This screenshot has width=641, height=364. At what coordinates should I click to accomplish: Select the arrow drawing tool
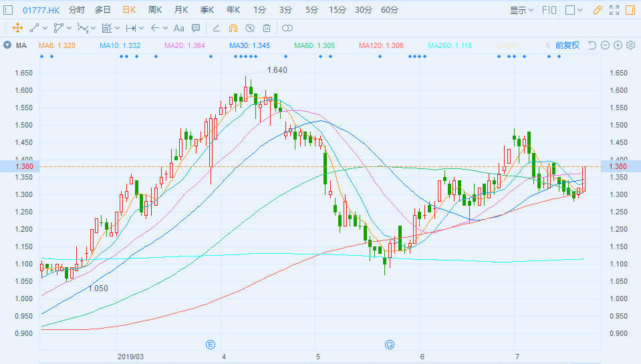(x=155, y=28)
